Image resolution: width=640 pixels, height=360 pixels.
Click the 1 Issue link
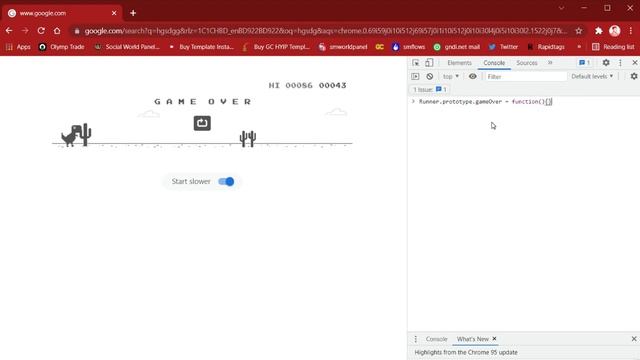tap(429, 89)
